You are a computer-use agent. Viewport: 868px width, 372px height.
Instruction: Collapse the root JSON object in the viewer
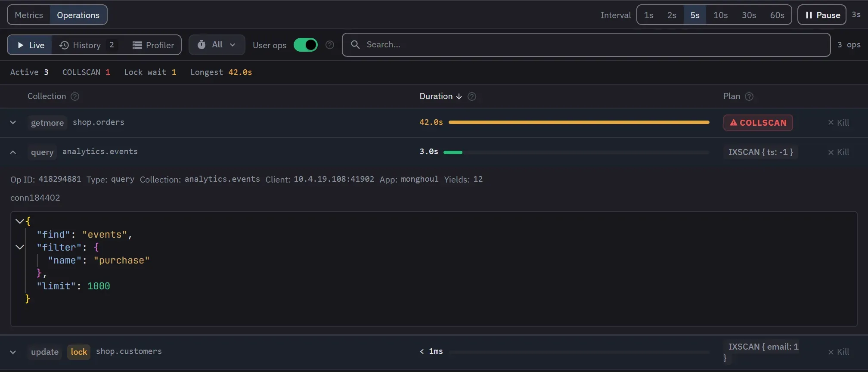tap(19, 221)
